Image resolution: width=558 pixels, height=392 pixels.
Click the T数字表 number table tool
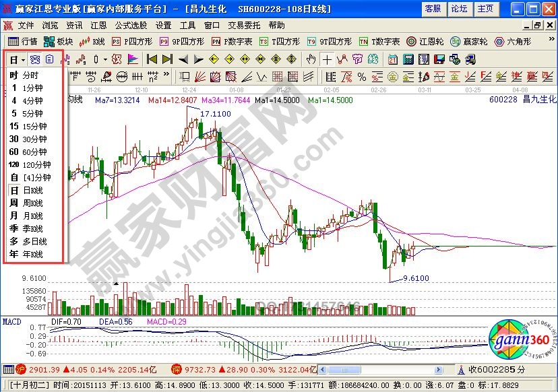coord(379,42)
